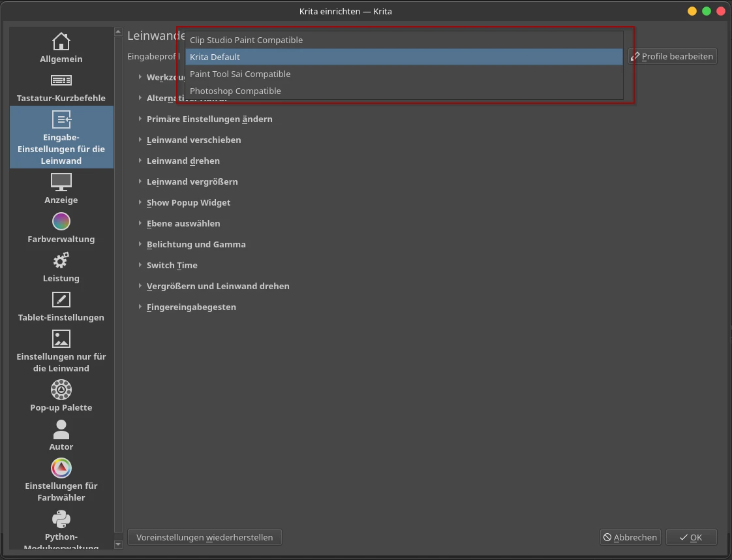Choose Paint Tool Sai Compatible profile
Image resolution: width=732 pixels, height=560 pixels.
pos(404,74)
